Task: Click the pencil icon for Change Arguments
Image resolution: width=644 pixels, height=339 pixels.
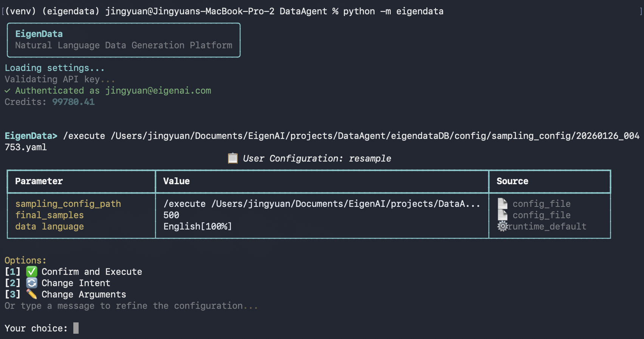Action: click(x=32, y=294)
